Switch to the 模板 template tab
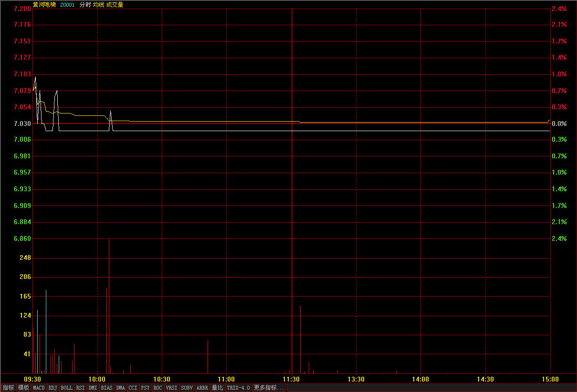The height and width of the screenshot is (392, 577). pyautogui.click(x=23, y=388)
